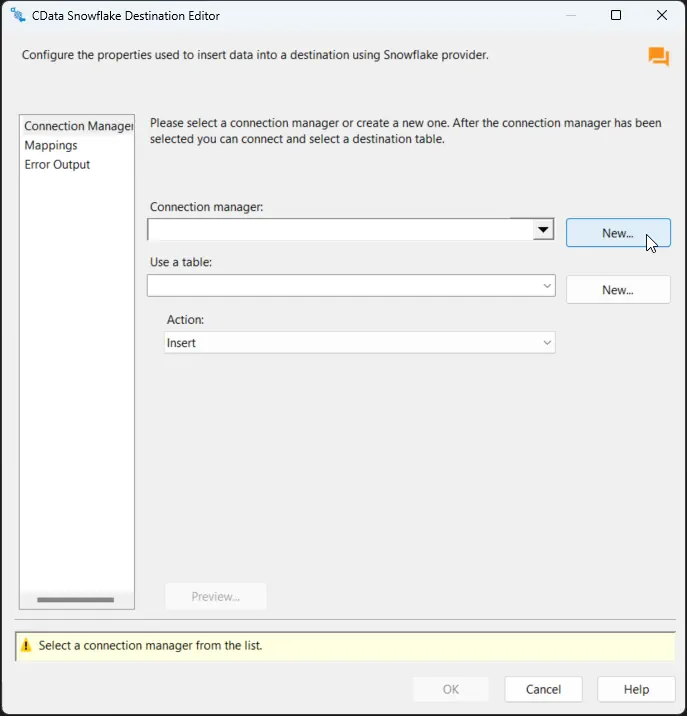The image size is (687, 716).
Task: Click the left pane horizontal scrollbar
Action: pyautogui.click(x=76, y=600)
